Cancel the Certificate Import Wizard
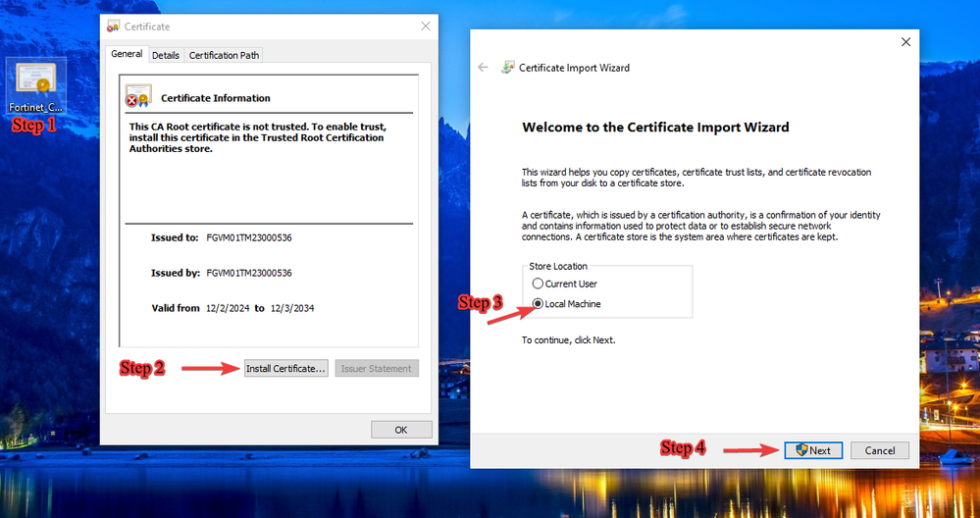The image size is (980, 518). [880, 450]
